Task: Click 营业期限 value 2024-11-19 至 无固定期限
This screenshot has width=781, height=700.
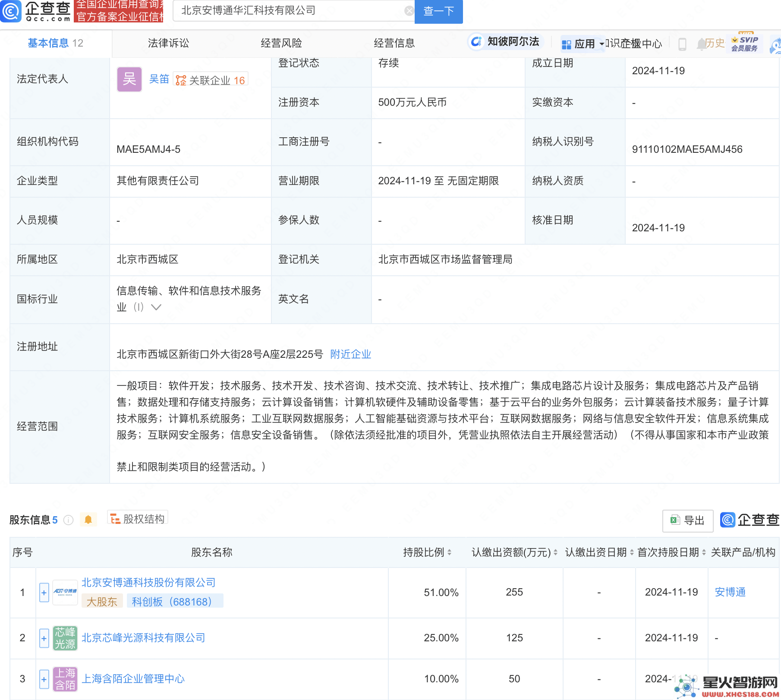Action: [438, 181]
